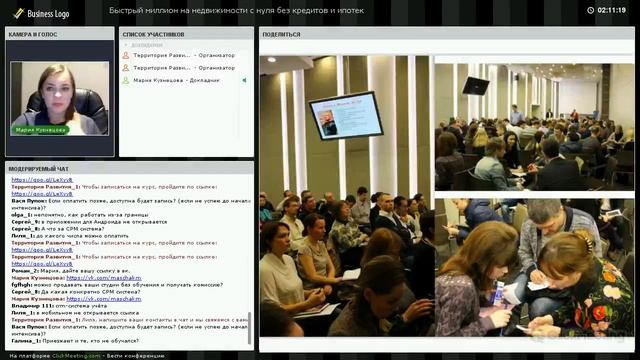The width and height of the screenshot is (640, 360).
Task: Click the Модерируемый чат panel header
Action: pos(129,169)
